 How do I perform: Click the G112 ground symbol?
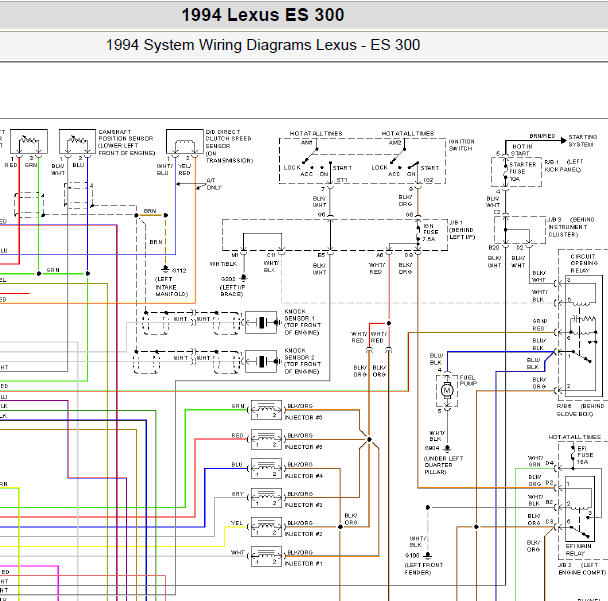point(166,269)
